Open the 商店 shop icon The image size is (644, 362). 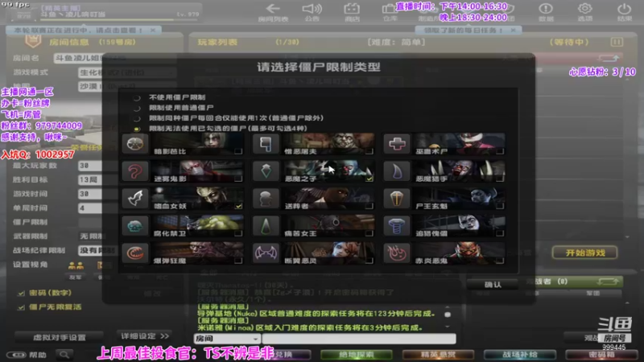(352, 9)
